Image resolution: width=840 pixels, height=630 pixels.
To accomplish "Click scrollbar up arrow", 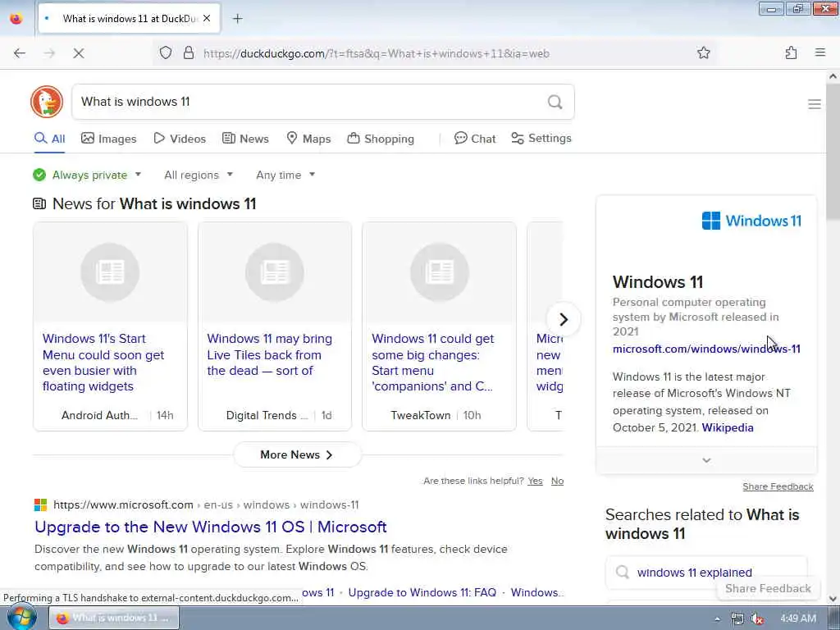I will click(x=833, y=76).
